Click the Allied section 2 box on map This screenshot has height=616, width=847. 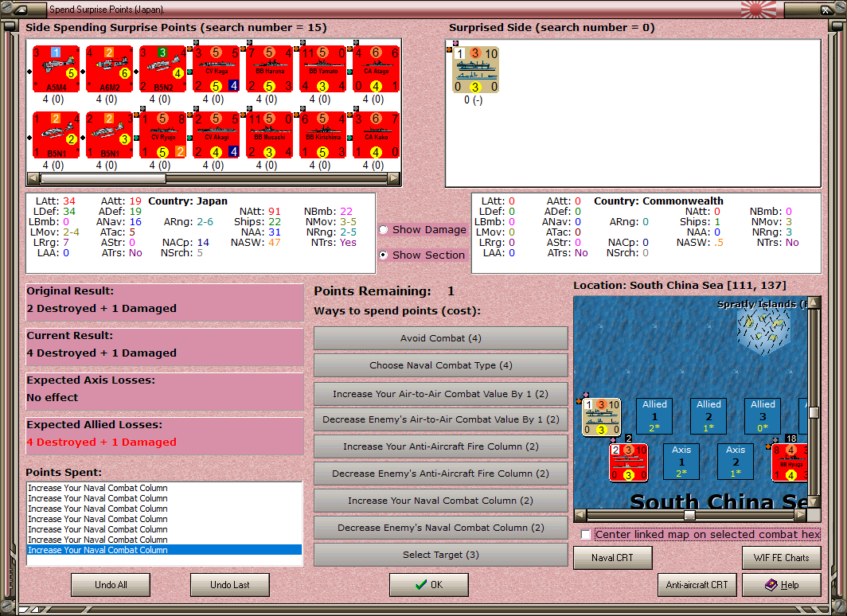[x=708, y=415]
